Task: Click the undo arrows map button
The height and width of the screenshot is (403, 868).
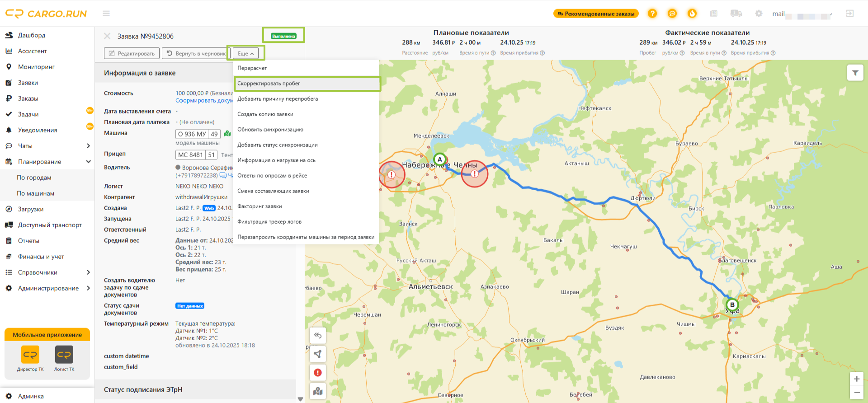Action: pos(318,336)
